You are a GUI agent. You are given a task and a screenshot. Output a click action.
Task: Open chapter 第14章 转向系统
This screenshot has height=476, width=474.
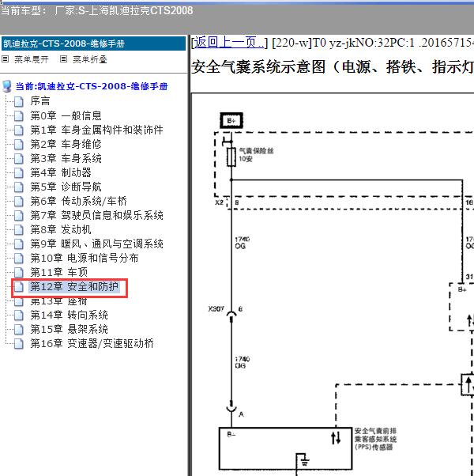[70, 315]
